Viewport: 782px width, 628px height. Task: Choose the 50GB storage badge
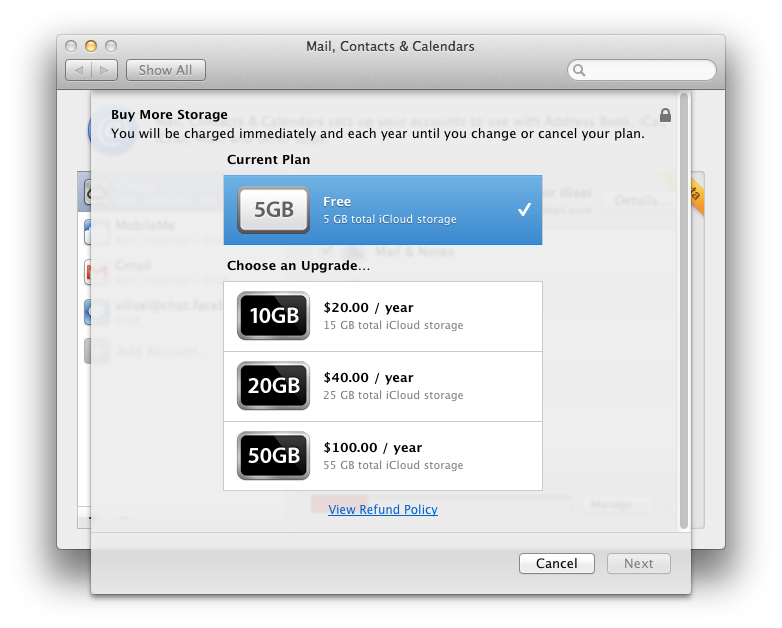273,455
